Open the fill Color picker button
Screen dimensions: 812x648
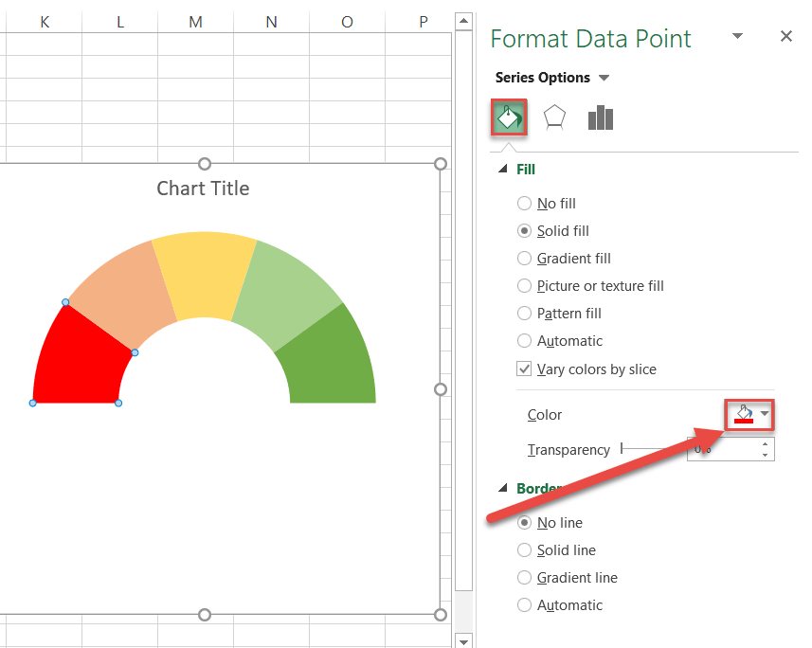coord(744,415)
